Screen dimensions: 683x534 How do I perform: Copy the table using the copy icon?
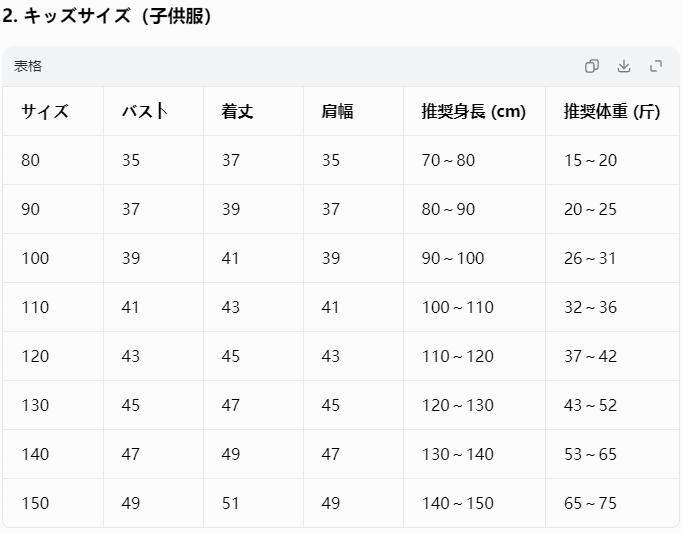[x=592, y=66]
